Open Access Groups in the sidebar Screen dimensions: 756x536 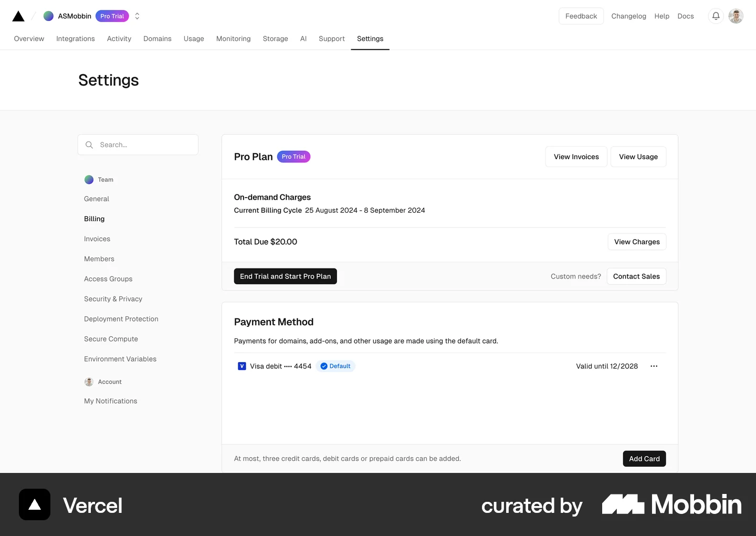tap(108, 279)
